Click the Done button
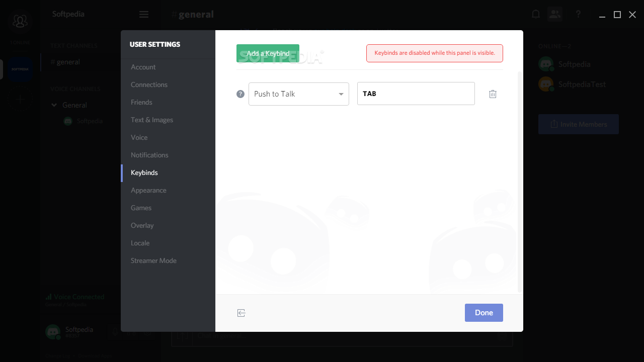644x362 pixels. [x=484, y=313]
